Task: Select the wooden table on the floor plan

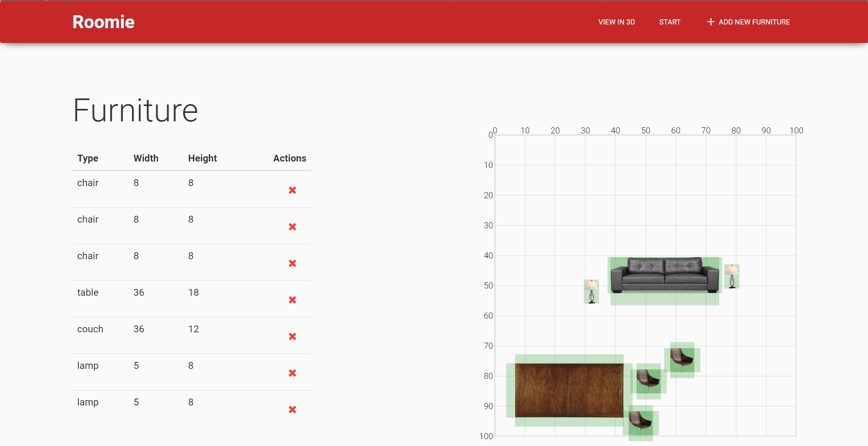Action: (x=569, y=390)
